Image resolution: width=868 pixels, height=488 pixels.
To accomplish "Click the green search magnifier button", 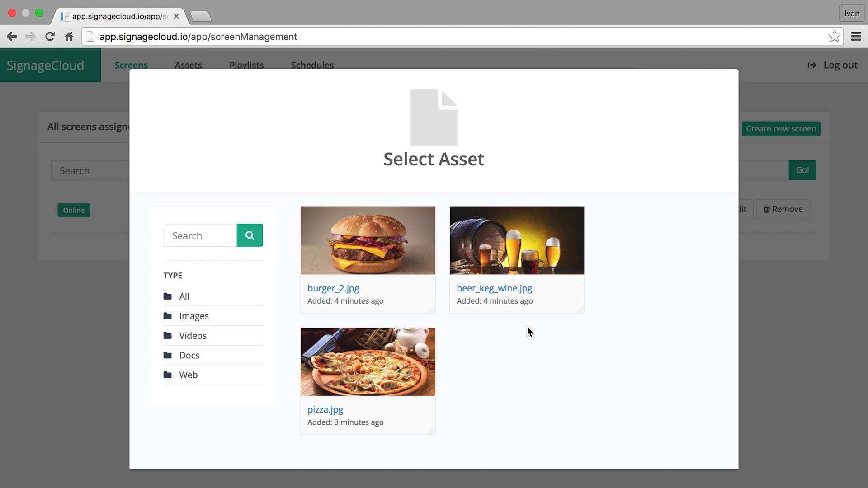I will click(250, 235).
